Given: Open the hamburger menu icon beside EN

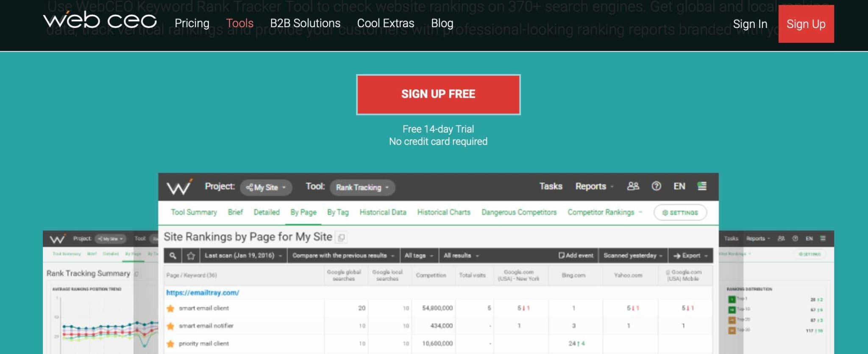Looking at the screenshot, I should [x=702, y=186].
